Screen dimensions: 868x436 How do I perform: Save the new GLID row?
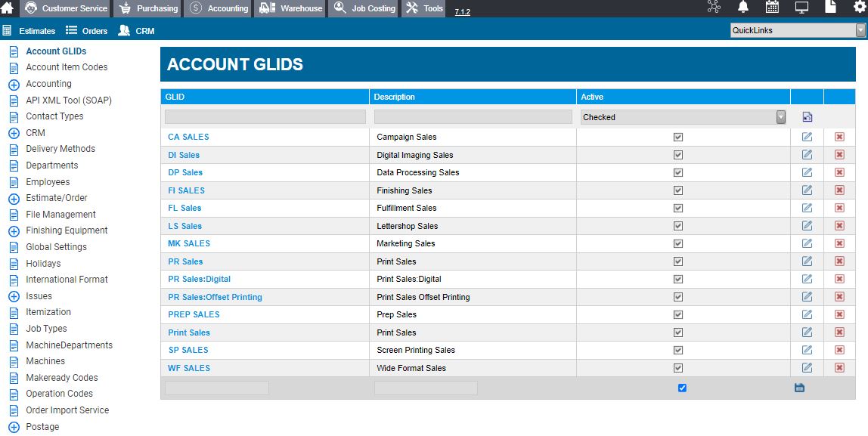(x=799, y=388)
